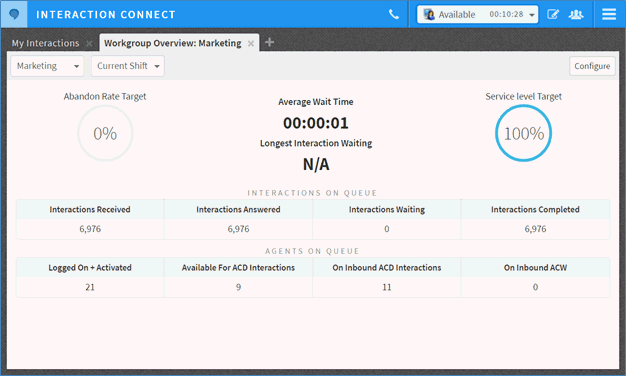Open the Current Shift period dropdown
The image size is (626, 376).
click(128, 66)
